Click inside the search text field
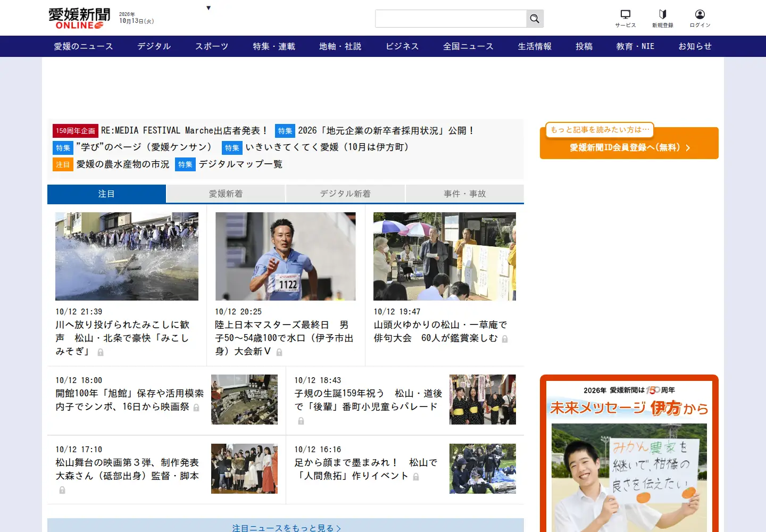 [x=451, y=19]
